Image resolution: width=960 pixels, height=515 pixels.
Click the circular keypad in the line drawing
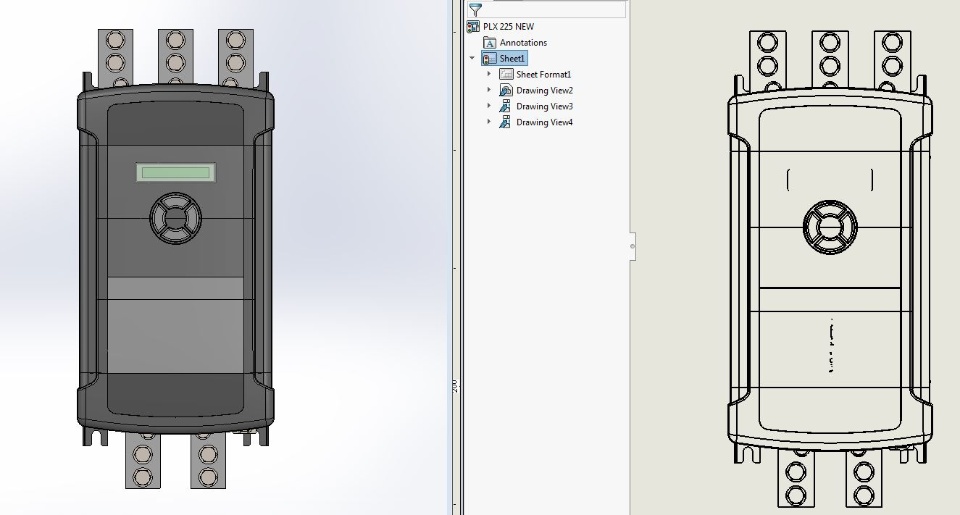[x=830, y=227]
